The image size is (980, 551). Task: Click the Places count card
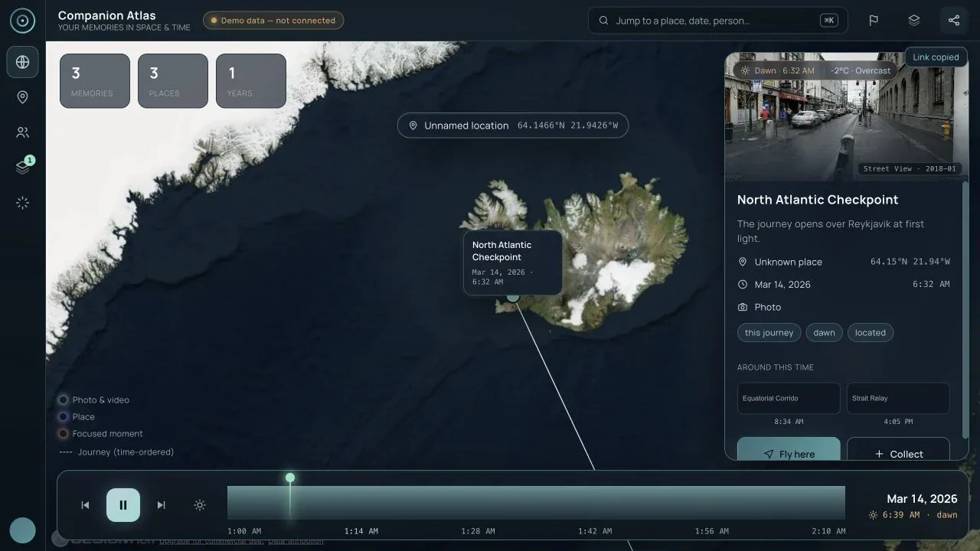click(x=173, y=81)
